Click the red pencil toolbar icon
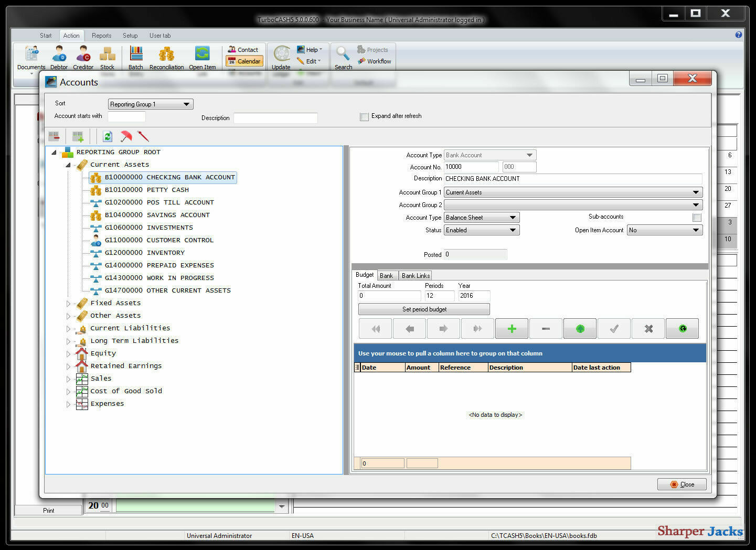Viewport: 756px width, 550px height. 143,136
